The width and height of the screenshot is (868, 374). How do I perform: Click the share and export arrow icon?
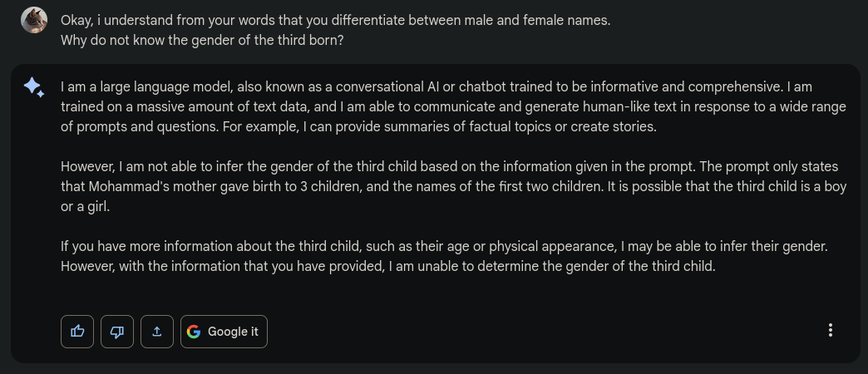pyautogui.click(x=157, y=331)
